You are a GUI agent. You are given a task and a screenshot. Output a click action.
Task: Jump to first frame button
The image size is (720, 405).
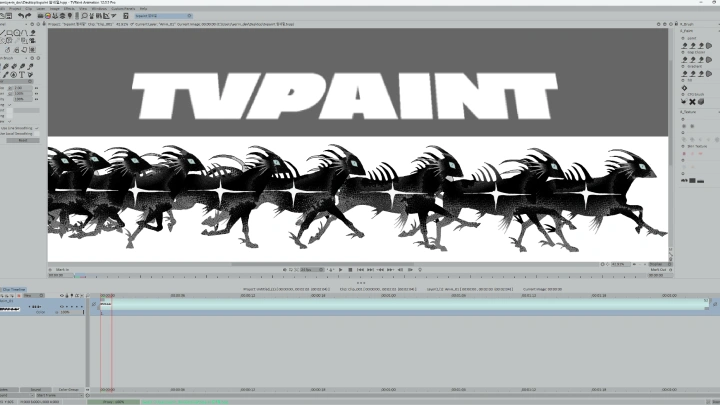[x=360, y=270]
